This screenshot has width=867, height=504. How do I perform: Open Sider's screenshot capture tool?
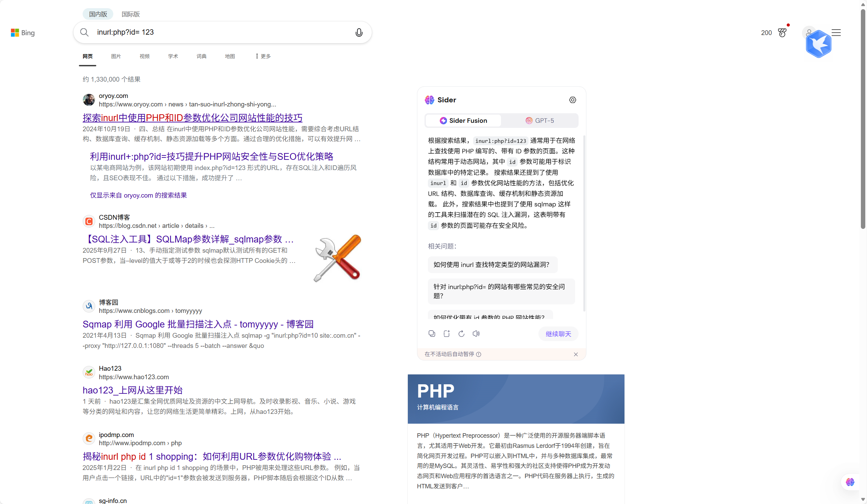point(446,333)
